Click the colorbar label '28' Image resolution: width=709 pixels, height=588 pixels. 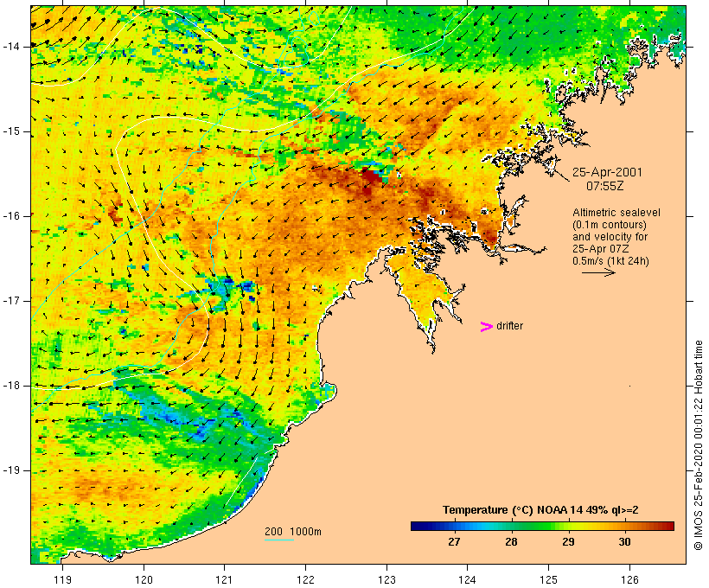click(511, 541)
